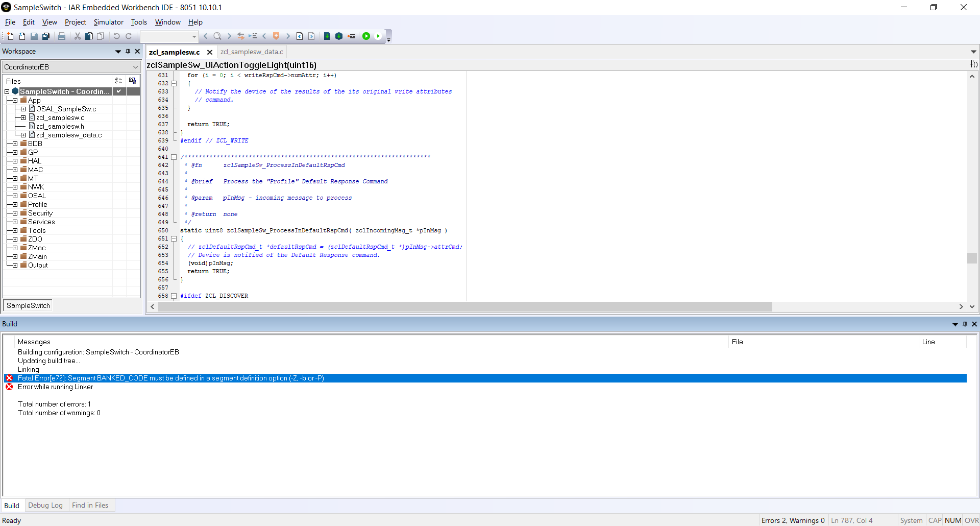
Task: Toggle the SampleSwitch project build checkmark
Action: click(x=118, y=91)
